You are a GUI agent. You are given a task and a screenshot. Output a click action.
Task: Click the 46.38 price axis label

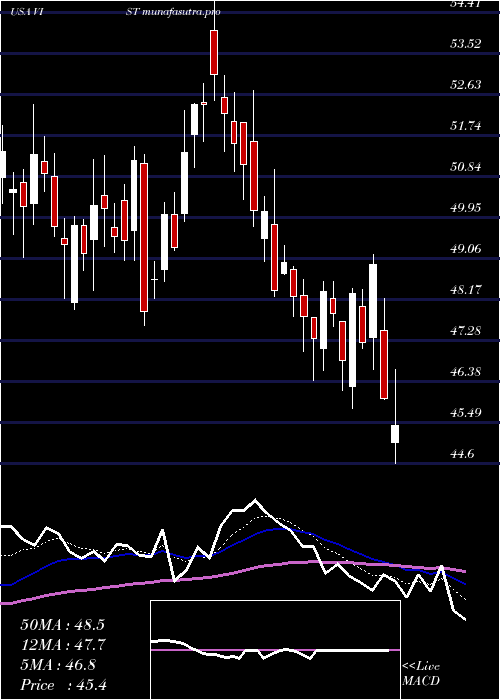(x=466, y=371)
